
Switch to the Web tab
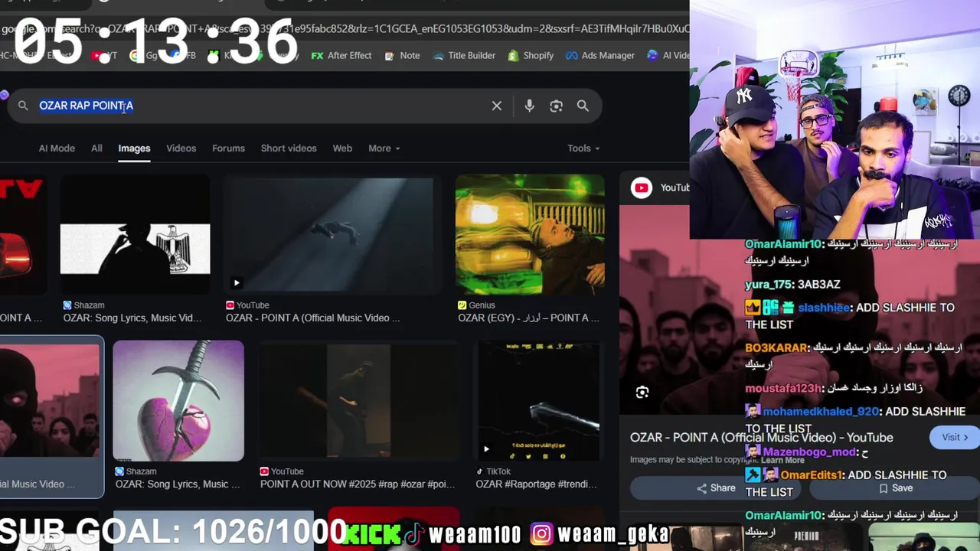click(342, 148)
